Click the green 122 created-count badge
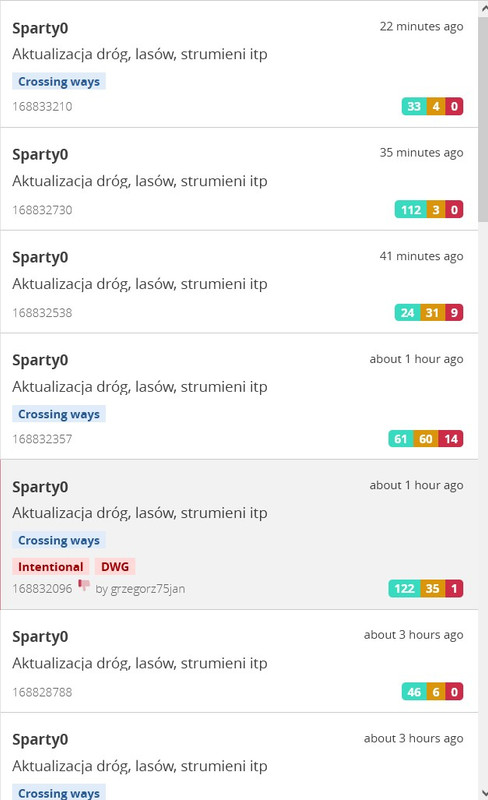Image resolution: width=488 pixels, height=800 pixels. (x=404, y=588)
